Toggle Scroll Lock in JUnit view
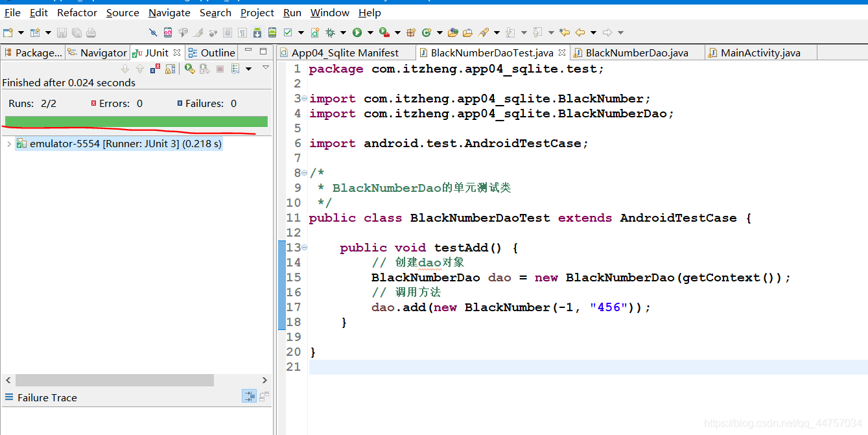Screen dimensions: 868x435 [170, 69]
